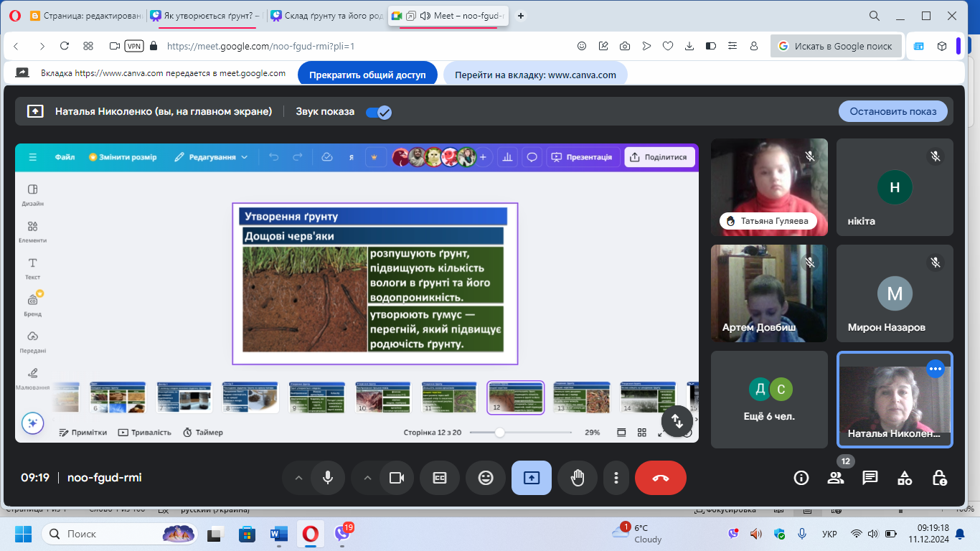This screenshot has width=980, height=551.
Task: Click Перейти на вкладку www.canva.com
Action: (535, 75)
